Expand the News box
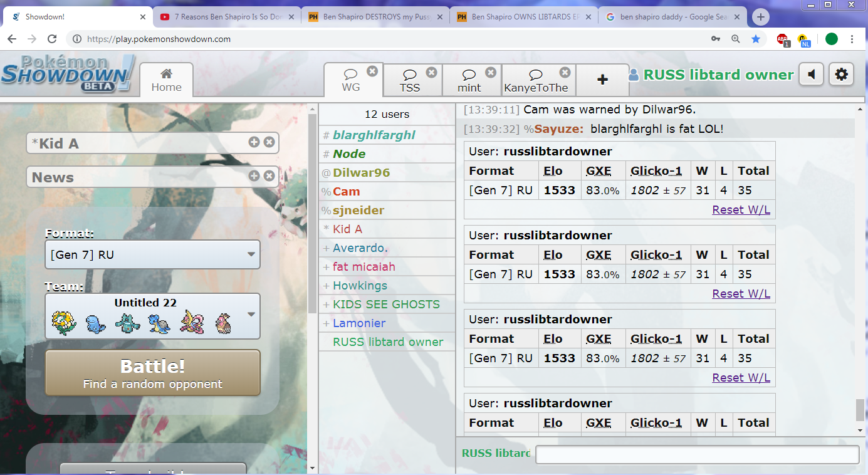Viewport: 868px width, 475px height. 254,176
